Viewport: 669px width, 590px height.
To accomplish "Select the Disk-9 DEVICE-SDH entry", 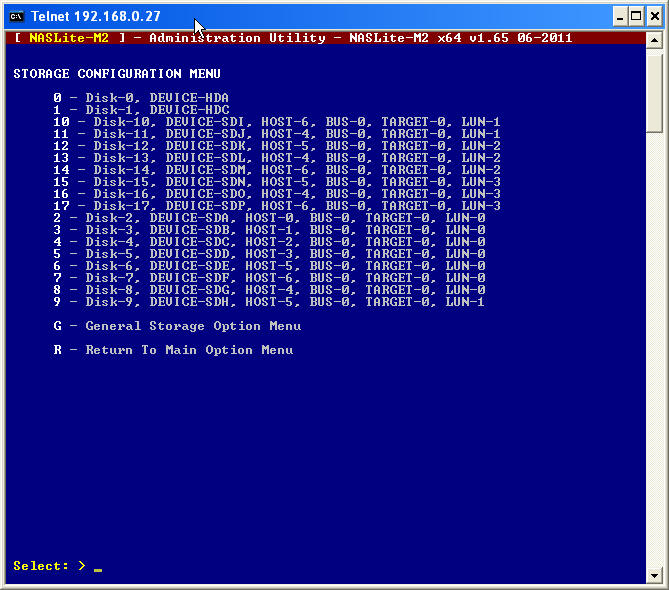I will click(269, 302).
